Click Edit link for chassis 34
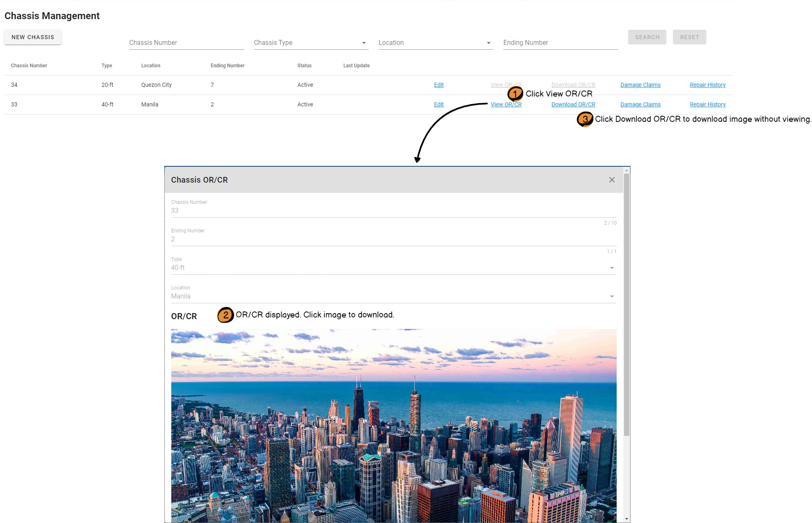812x523 pixels. (438, 85)
